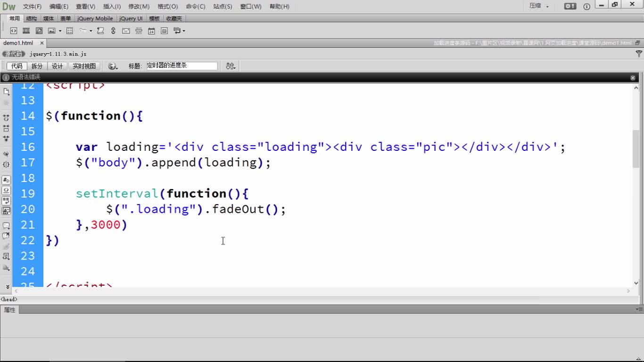This screenshot has height=362, width=644.
Task: Open the Image icon dropdown arrow
Action: tap(60, 31)
